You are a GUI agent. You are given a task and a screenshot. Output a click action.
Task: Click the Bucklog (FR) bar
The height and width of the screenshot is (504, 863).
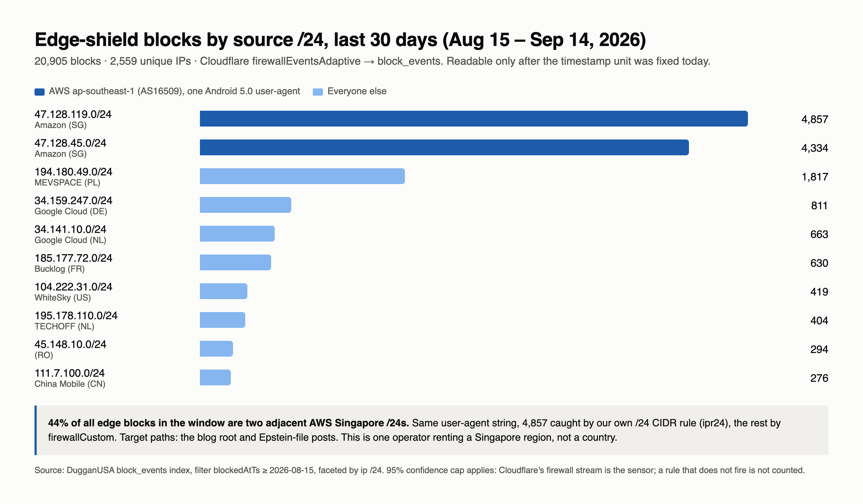(x=236, y=262)
